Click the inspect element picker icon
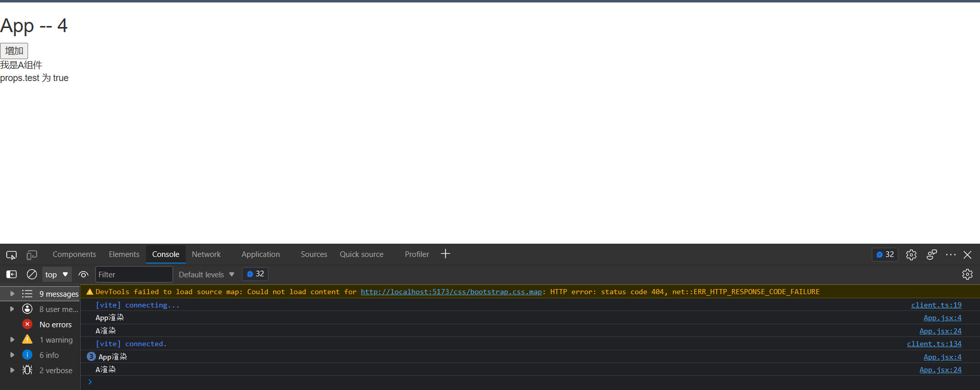This screenshot has width=980, height=390. pyautogui.click(x=11, y=255)
